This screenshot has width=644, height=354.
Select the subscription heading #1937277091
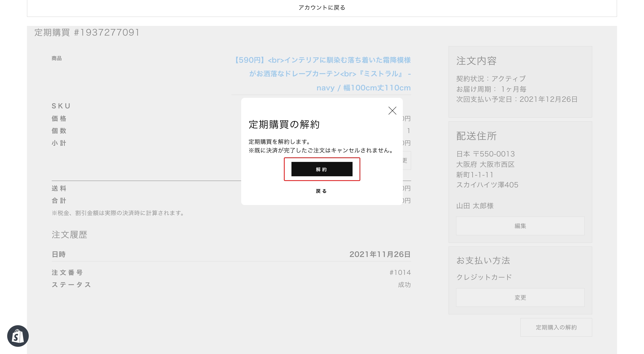pyautogui.click(x=87, y=33)
